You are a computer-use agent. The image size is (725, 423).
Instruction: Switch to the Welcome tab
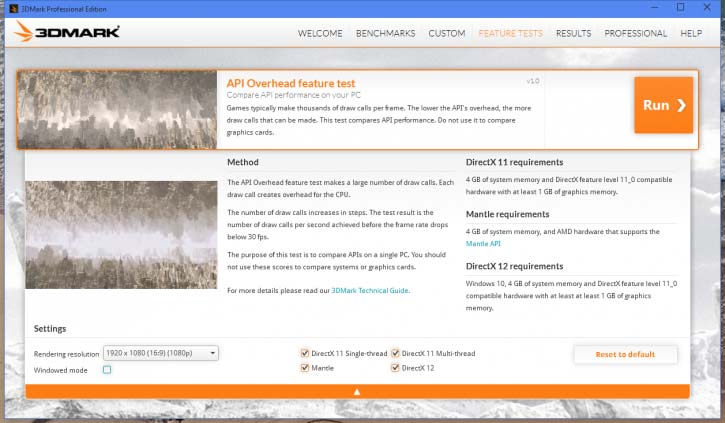(x=323, y=33)
